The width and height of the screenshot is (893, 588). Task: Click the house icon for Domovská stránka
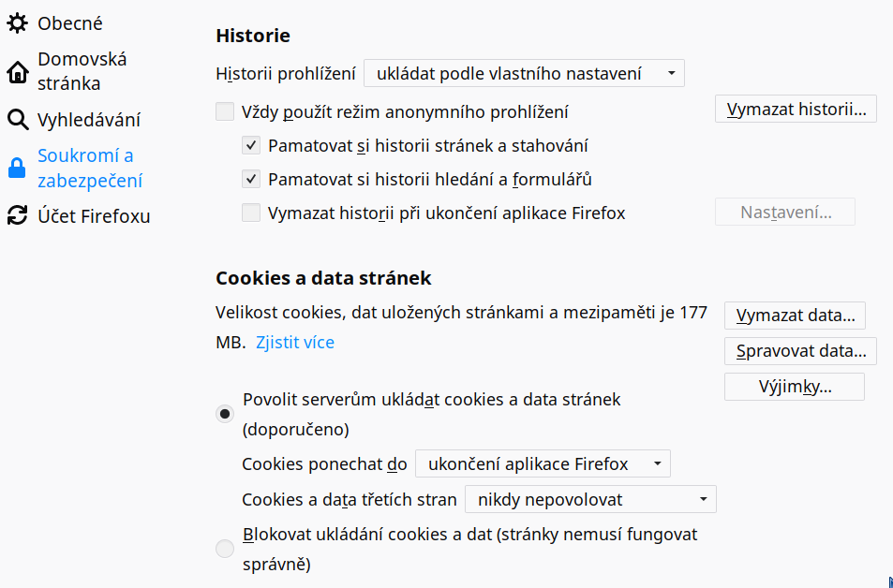(17, 72)
